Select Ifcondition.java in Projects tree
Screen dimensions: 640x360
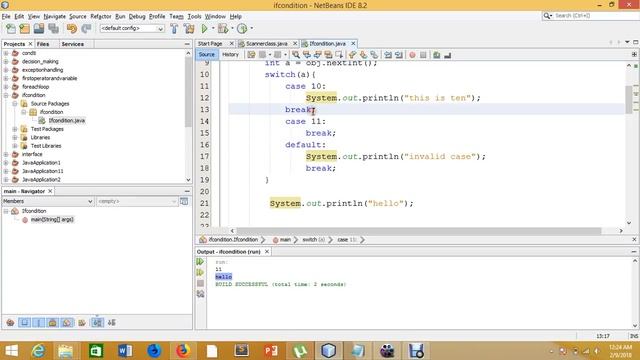click(67, 120)
